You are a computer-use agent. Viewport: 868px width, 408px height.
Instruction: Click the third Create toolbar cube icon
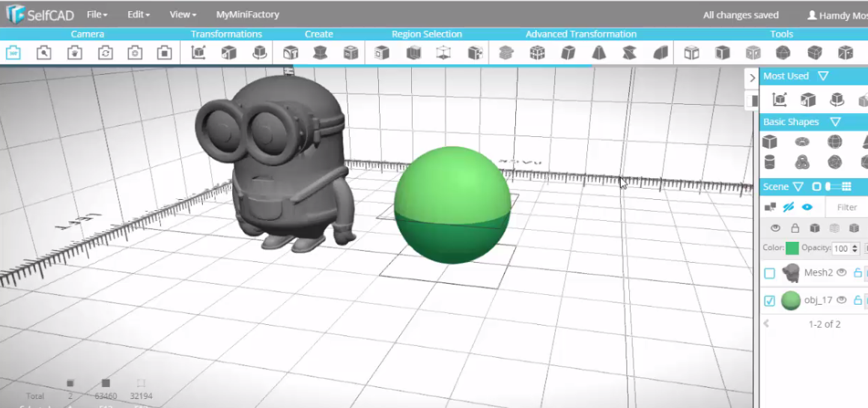(x=350, y=53)
